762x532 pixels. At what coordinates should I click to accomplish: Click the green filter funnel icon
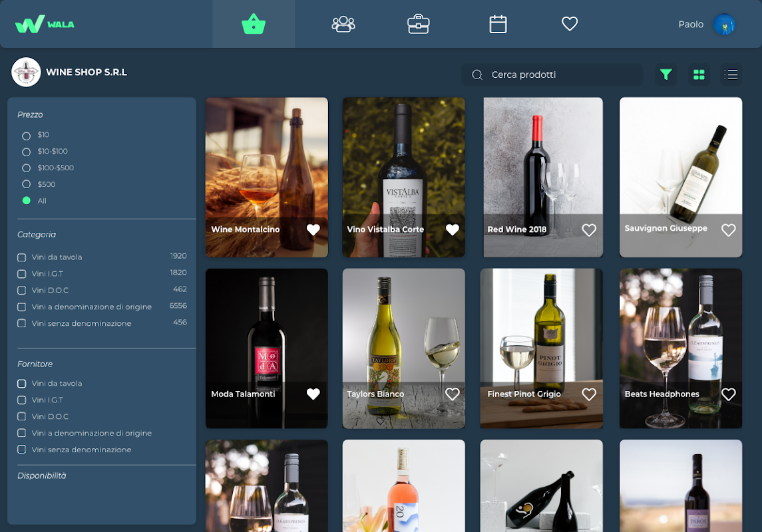point(666,74)
